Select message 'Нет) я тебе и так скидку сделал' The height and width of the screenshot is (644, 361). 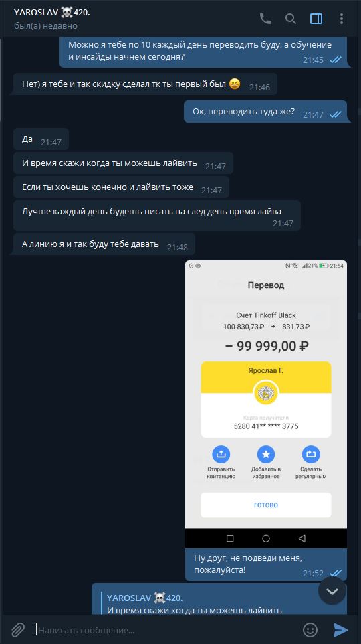pos(145,84)
